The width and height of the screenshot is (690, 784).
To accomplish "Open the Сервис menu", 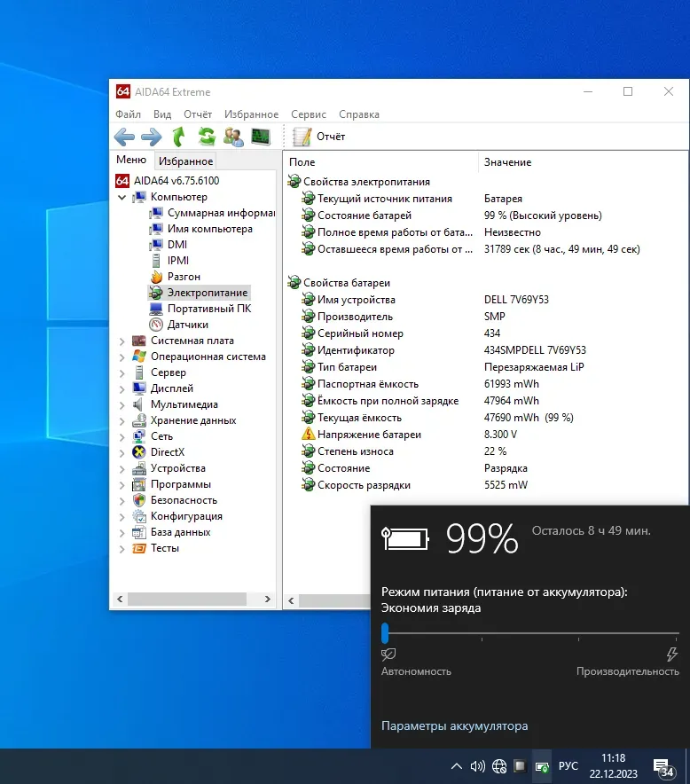I will pos(308,114).
